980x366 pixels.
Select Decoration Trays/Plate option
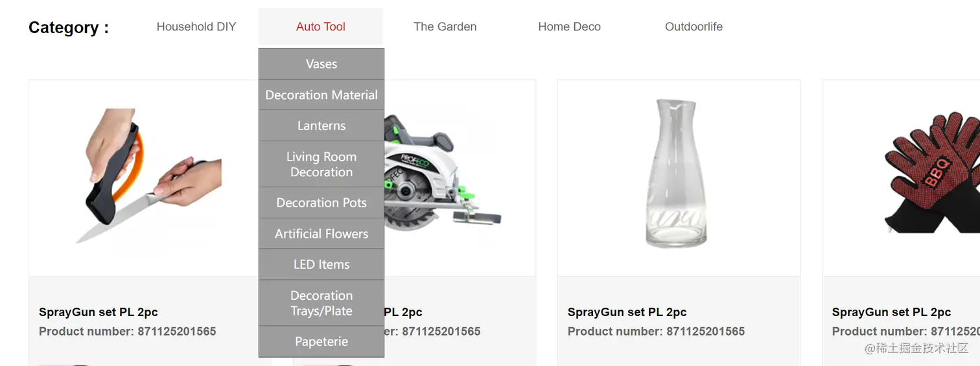click(x=321, y=303)
